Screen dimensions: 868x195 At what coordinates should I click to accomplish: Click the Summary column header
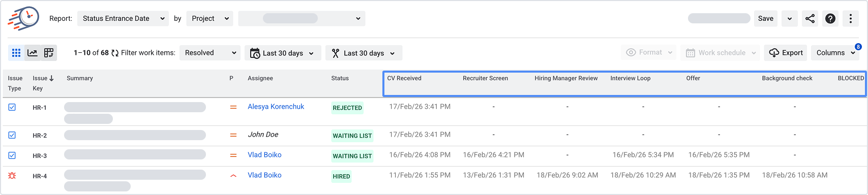[80, 78]
